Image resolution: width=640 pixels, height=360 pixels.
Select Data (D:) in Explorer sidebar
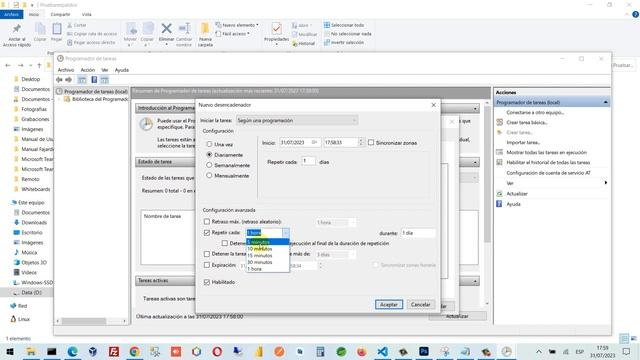[31, 293]
